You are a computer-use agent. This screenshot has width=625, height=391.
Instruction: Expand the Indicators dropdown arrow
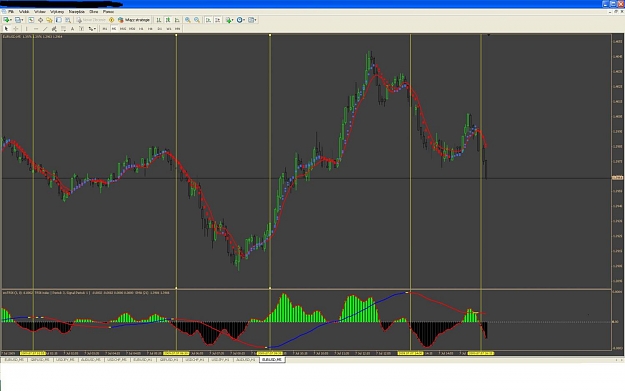(x=233, y=20)
